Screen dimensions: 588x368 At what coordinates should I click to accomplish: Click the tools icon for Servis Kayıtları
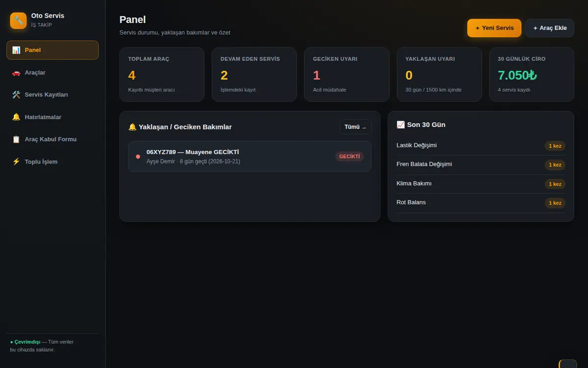tap(16, 95)
